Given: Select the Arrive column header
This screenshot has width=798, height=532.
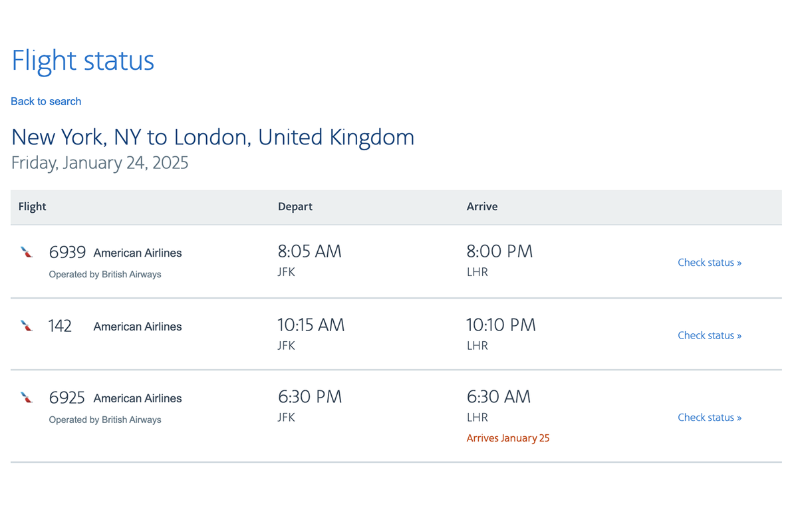Looking at the screenshot, I should click(482, 206).
